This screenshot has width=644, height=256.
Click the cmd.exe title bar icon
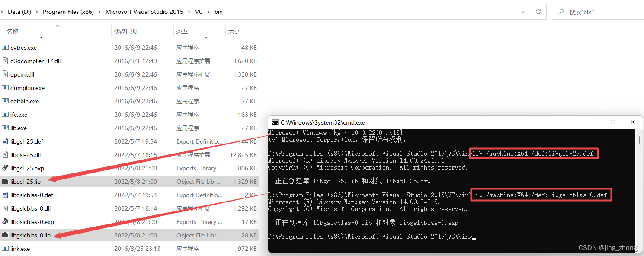275,122
